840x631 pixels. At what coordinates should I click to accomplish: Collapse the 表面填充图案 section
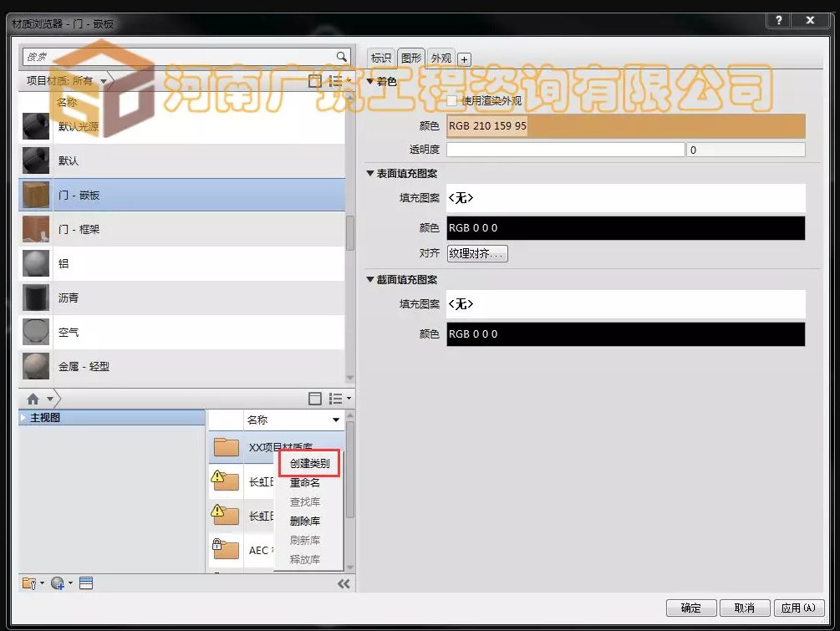coord(366,174)
